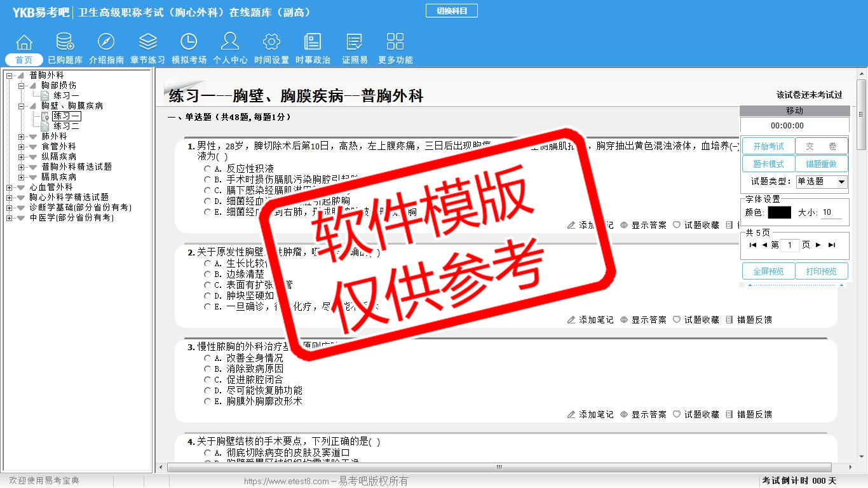Select 练习二 in the tree
The height and width of the screenshot is (488, 868).
[66, 126]
